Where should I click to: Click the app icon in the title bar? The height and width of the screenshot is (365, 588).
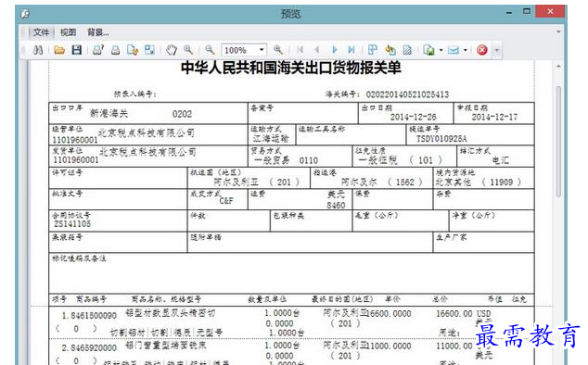pos(25,14)
